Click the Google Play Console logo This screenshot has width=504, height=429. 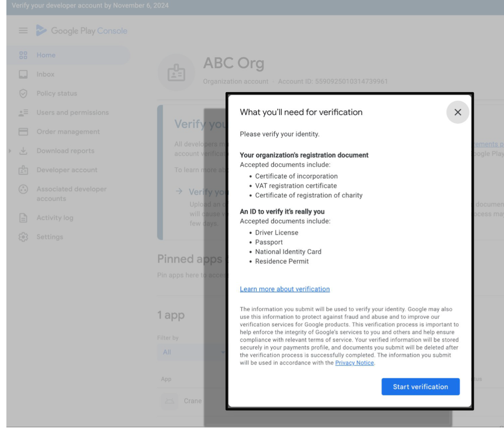[81, 31]
